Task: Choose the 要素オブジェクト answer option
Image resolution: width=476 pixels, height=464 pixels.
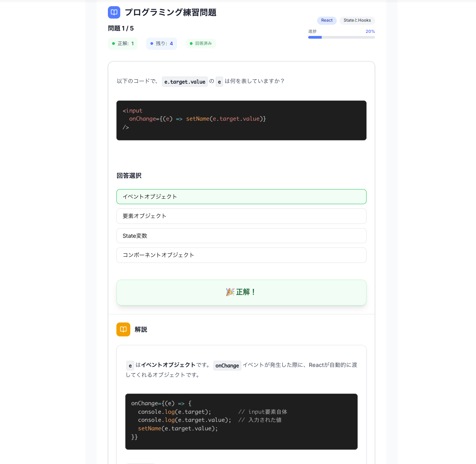Action: (241, 216)
